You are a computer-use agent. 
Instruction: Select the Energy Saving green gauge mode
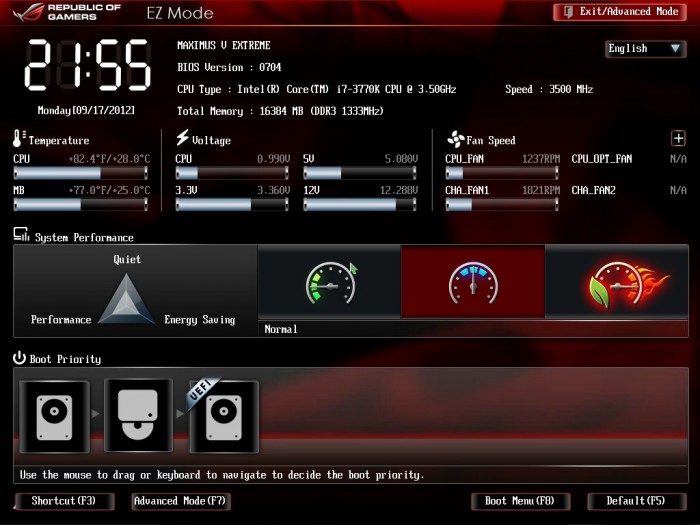[329, 282]
